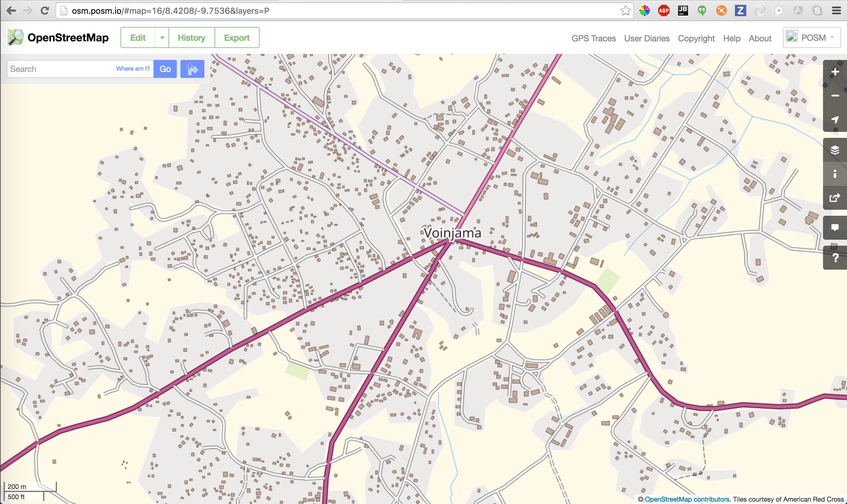847x504 pixels.
Task: Click the OpenStreetMap contributors link
Action: [687, 499]
